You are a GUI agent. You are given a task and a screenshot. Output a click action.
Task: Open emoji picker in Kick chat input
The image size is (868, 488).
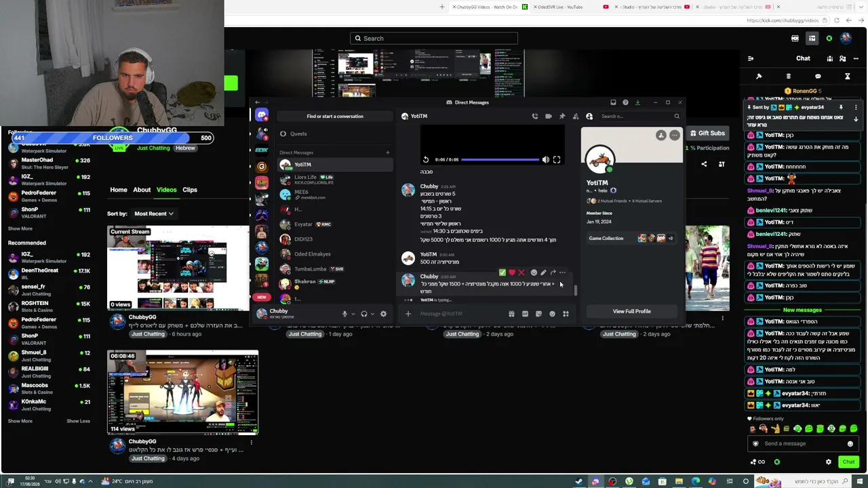(x=850, y=444)
